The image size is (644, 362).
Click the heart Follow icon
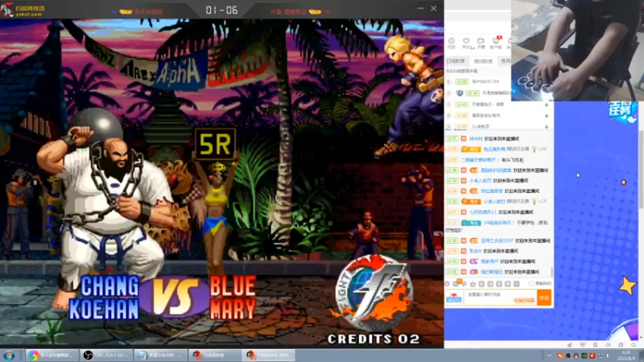pos(466,43)
